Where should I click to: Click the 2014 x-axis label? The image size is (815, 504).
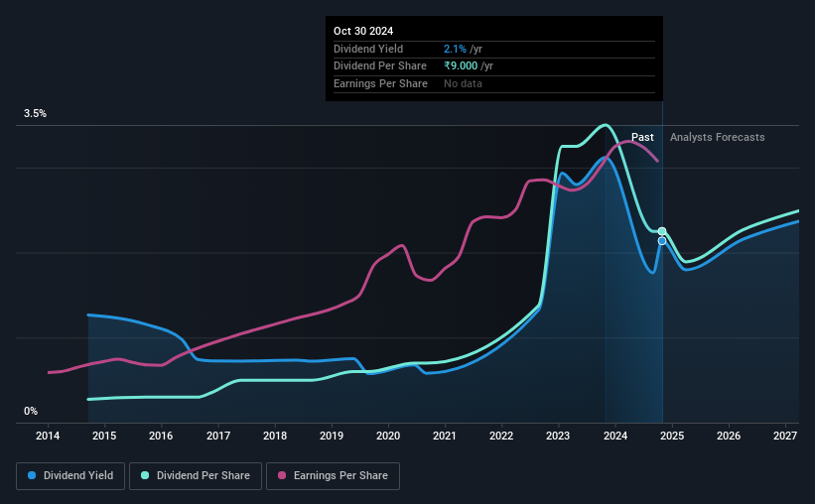coord(48,436)
